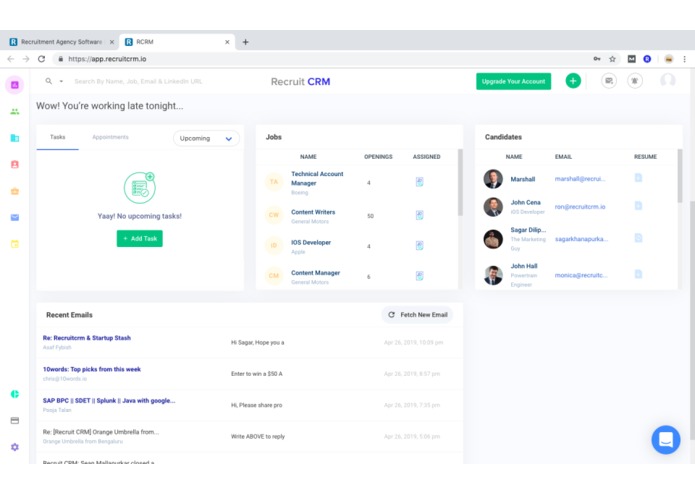Click the ron@recruitcrm.io email link
The width and height of the screenshot is (695, 494).
pos(580,207)
